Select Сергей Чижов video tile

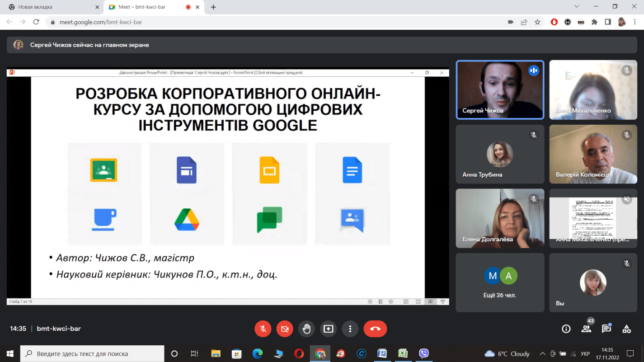[x=500, y=90]
